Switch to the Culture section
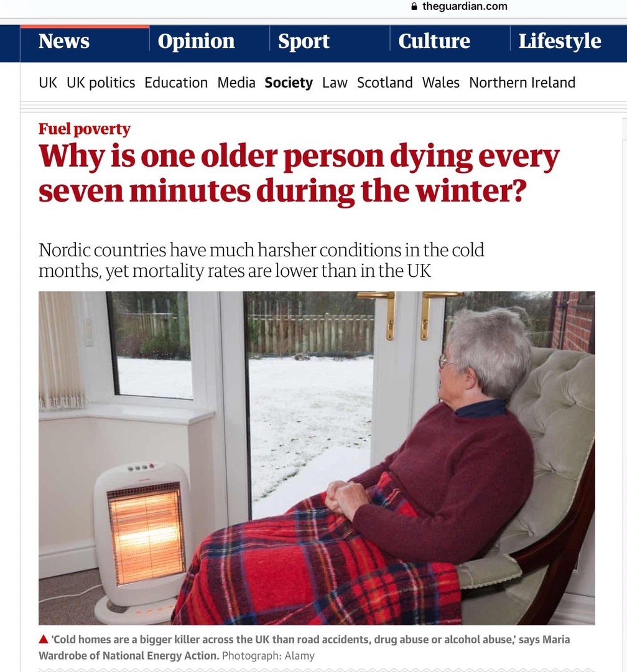 click(x=434, y=41)
